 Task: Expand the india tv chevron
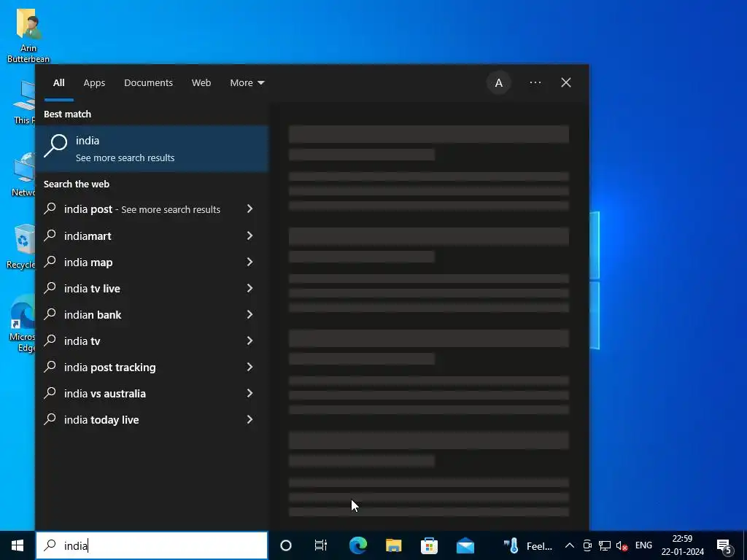pyautogui.click(x=249, y=341)
